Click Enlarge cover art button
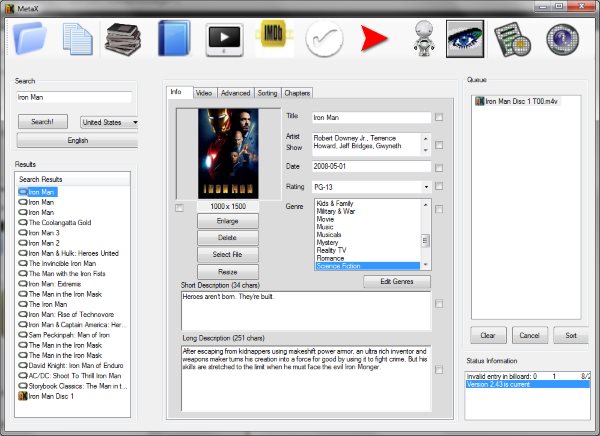600x436 pixels. 228,221
